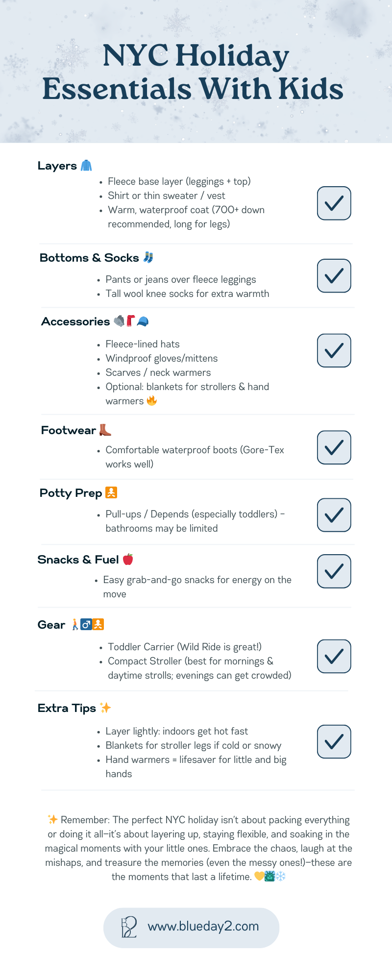Toggle the Footwear checkbox
Viewport: 392px width, 980px height.
334,447
